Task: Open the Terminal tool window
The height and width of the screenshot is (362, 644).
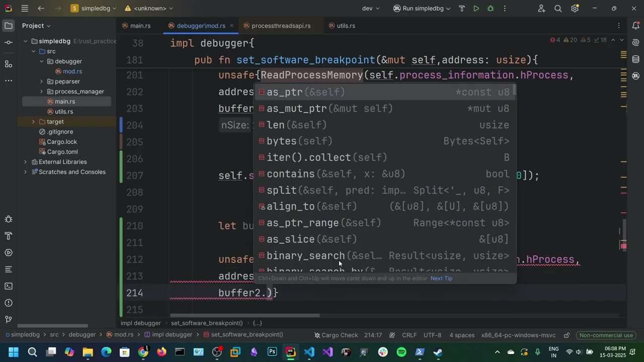Action: 9,286
